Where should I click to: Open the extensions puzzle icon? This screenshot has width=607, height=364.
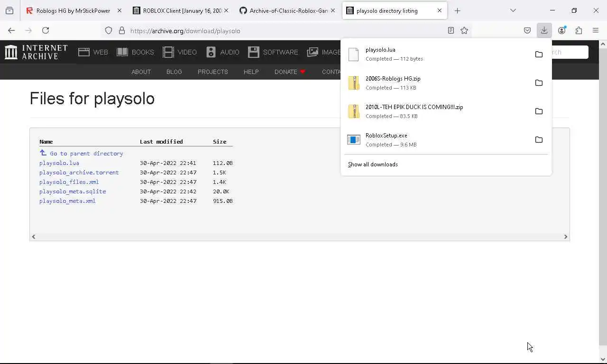click(x=579, y=31)
